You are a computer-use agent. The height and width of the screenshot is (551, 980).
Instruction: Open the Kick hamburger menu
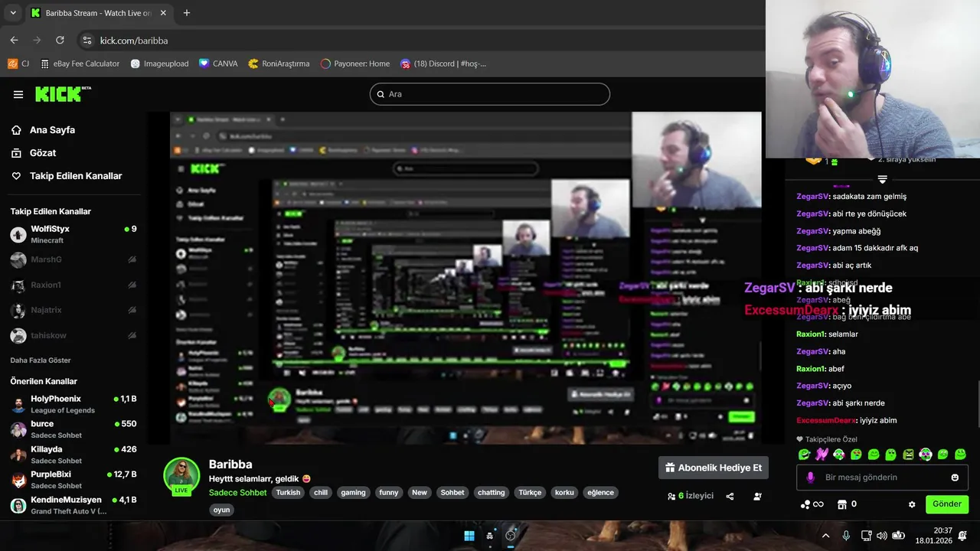click(18, 94)
